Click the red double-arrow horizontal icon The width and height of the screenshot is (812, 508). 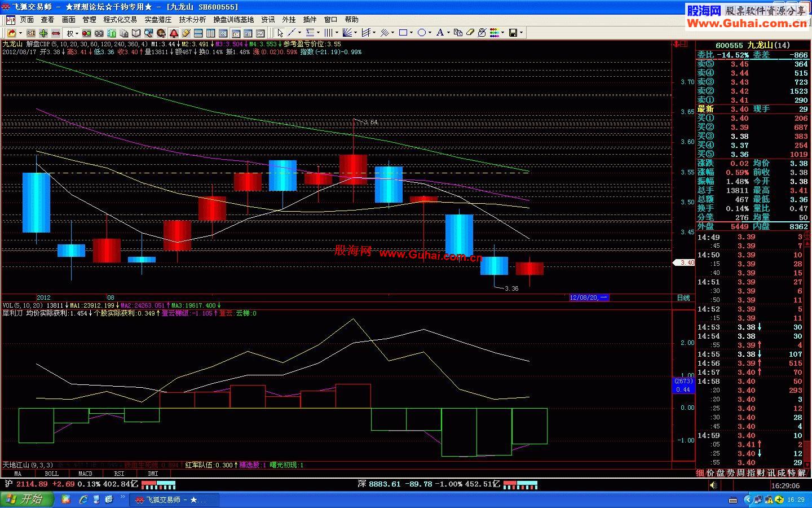click(56, 33)
